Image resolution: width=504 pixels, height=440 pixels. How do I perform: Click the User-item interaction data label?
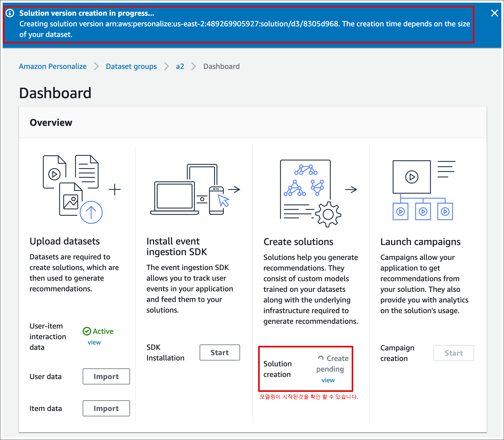coord(48,337)
